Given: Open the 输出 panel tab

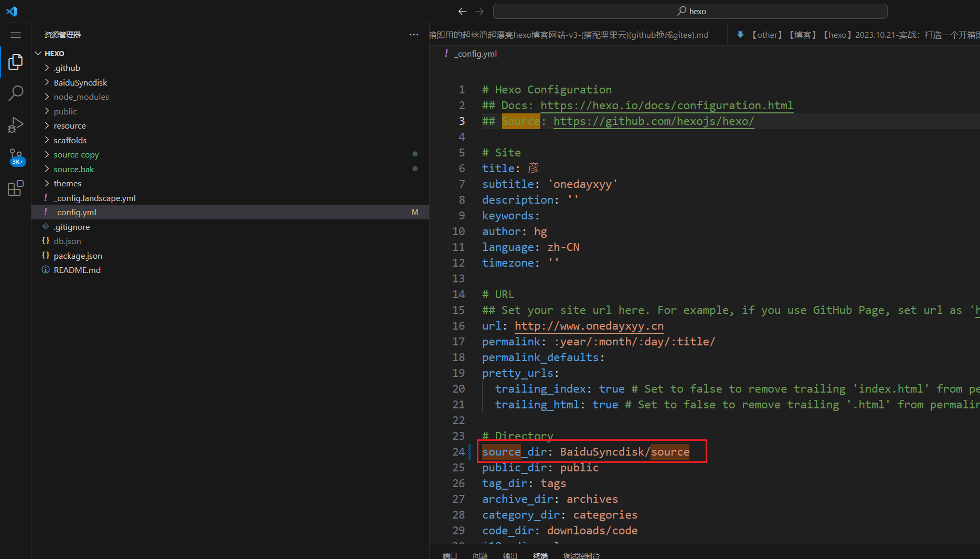Looking at the screenshot, I should [510, 555].
